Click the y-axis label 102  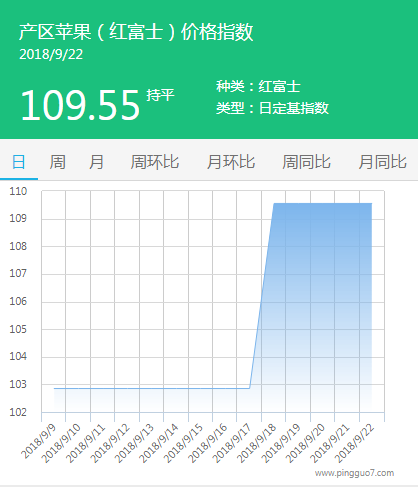pyautogui.click(x=18, y=412)
